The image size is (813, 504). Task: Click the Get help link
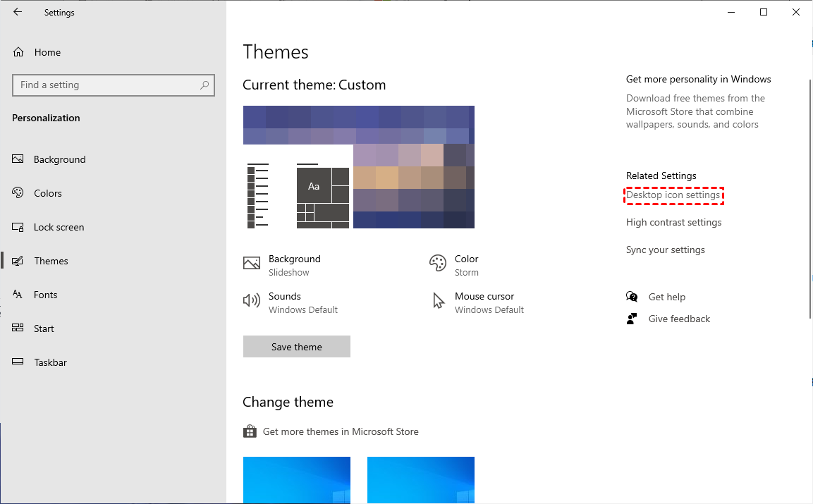(x=666, y=297)
